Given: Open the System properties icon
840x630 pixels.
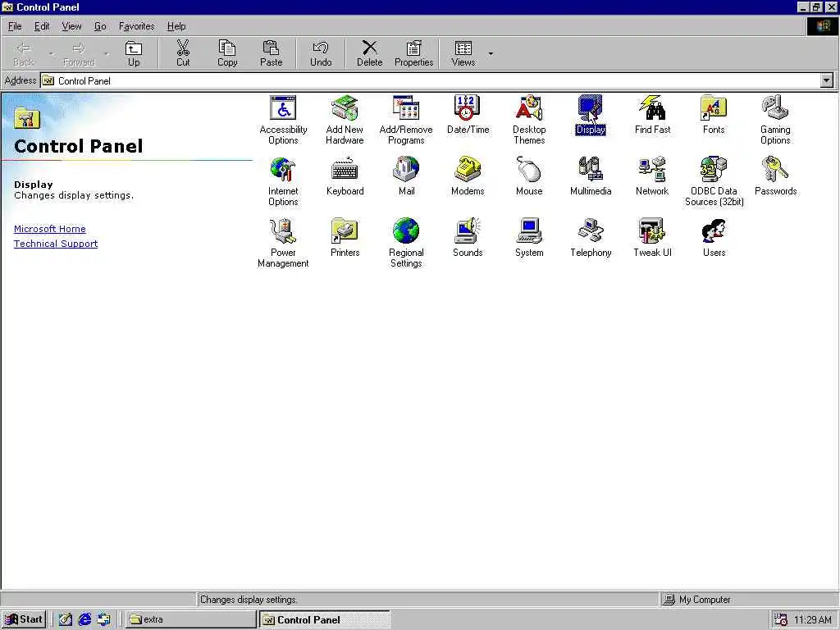Looking at the screenshot, I should click(529, 238).
